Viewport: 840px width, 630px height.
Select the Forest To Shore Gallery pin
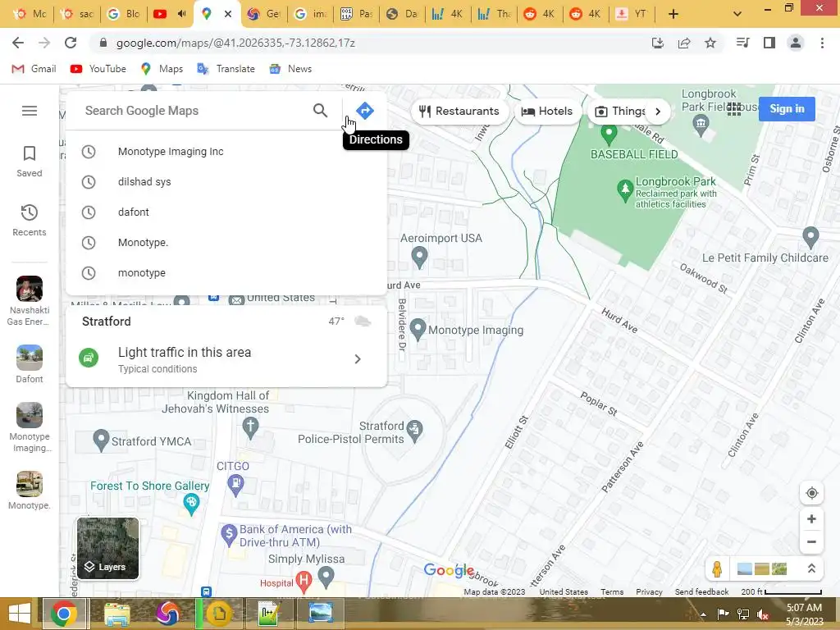pyautogui.click(x=191, y=504)
